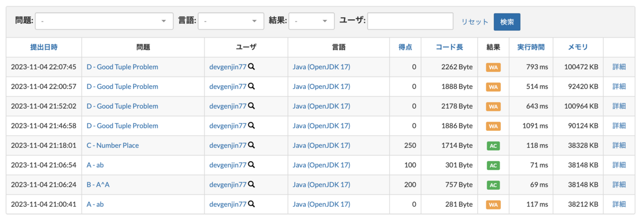Click AC badge in 301 Byte row
This screenshot has width=644, height=224.
coord(493,166)
